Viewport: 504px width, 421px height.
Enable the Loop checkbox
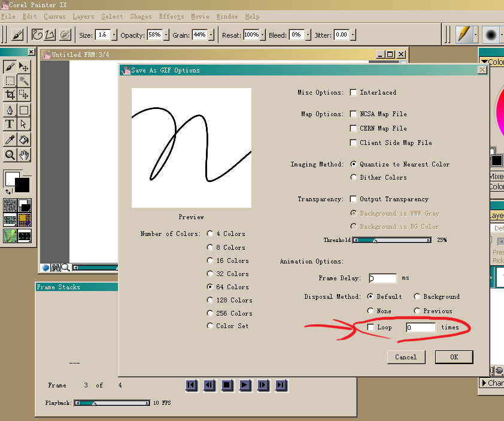click(x=371, y=328)
